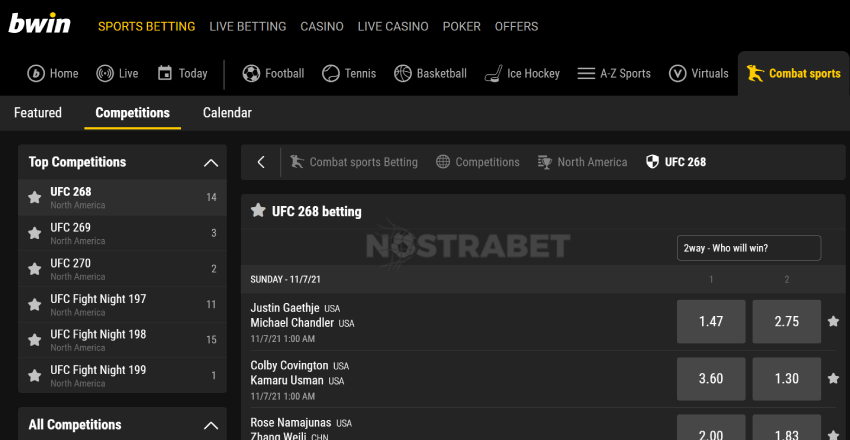Bet on Michael Chandler at 2.75
This screenshot has width=850, height=440.
click(787, 321)
